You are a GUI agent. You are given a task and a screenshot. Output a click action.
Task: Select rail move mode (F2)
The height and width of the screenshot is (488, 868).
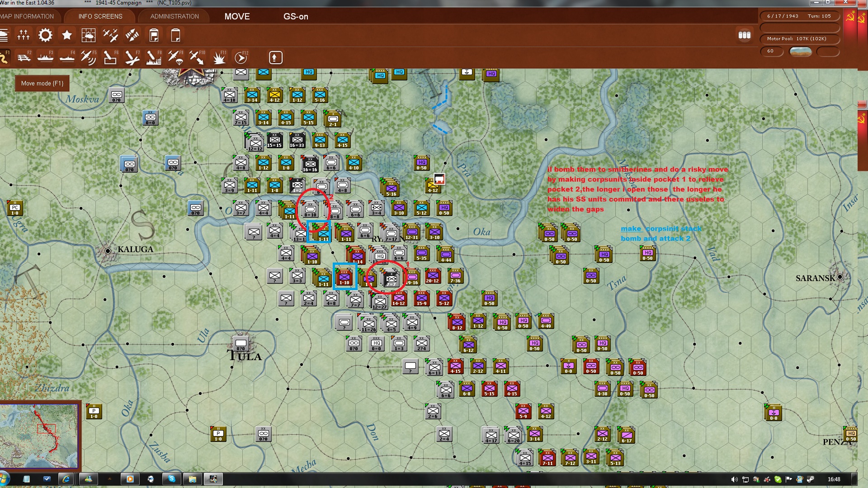click(24, 57)
